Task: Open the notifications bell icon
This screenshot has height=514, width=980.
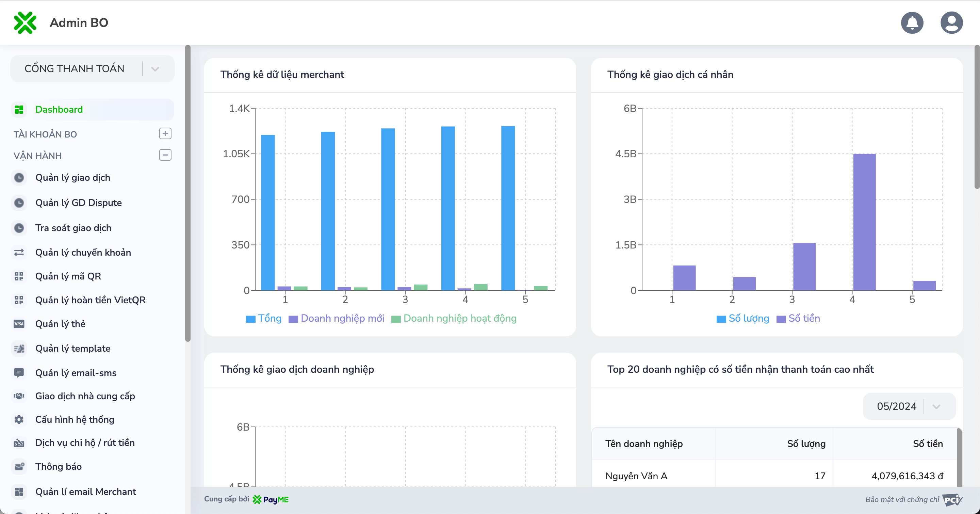Action: [x=912, y=23]
